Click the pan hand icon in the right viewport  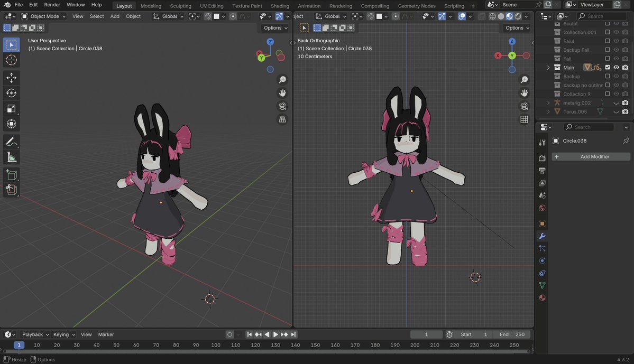point(524,93)
